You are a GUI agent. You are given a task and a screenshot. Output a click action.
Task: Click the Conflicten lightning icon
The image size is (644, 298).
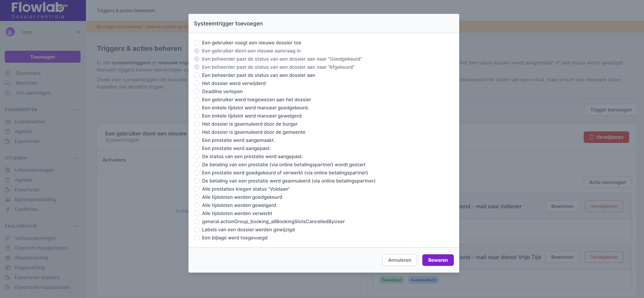click(8, 209)
